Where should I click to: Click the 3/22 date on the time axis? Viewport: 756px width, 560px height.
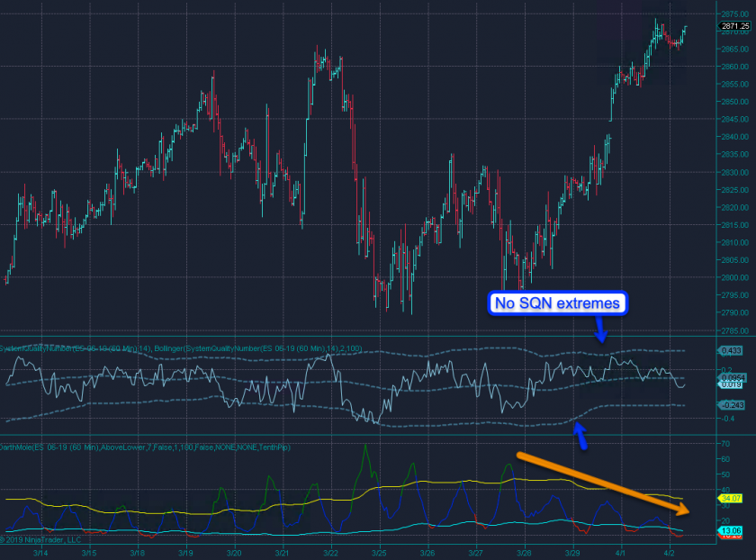[330, 553]
